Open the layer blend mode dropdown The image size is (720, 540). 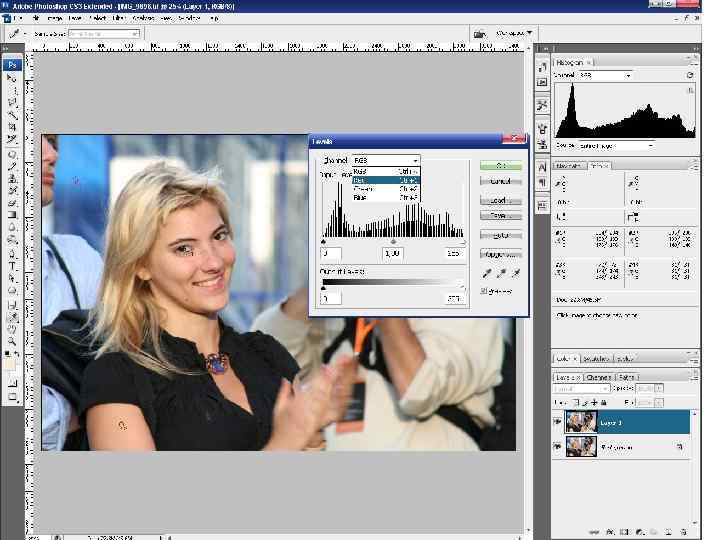point(581,388)
